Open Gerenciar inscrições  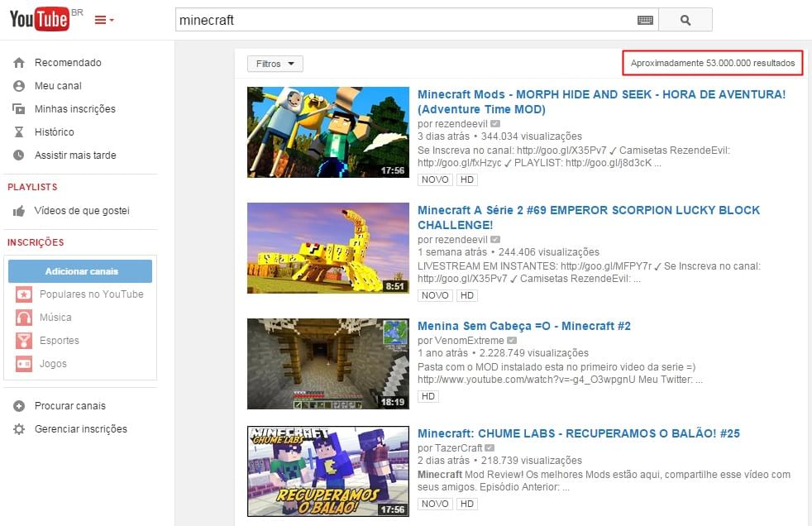81,429
